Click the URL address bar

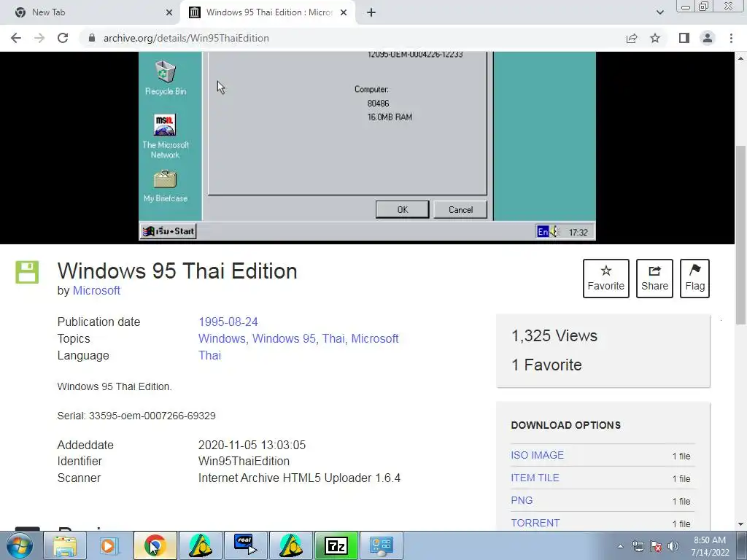tap(352, 38)
